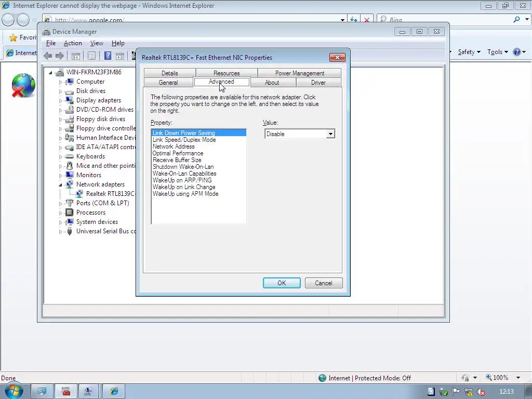Expand the Processors node
The height and width of the screenshot is (399, 532).
pyautogui.click(x=60, y=213)
